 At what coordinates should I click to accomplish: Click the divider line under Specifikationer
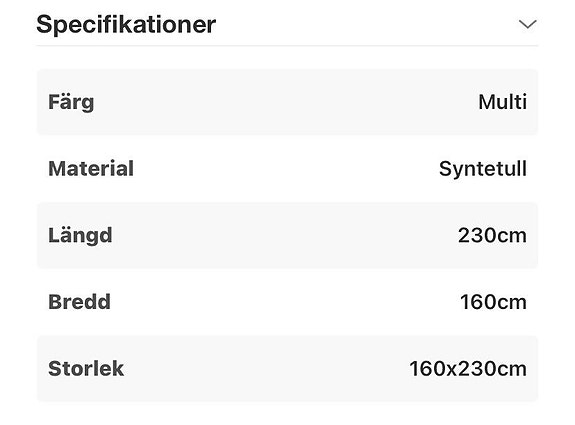(288, 45)
